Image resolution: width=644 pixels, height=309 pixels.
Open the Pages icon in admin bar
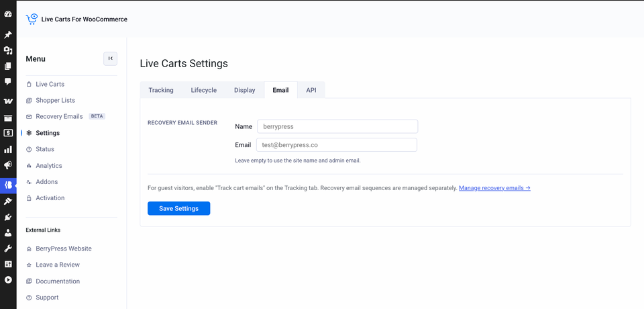8,67
